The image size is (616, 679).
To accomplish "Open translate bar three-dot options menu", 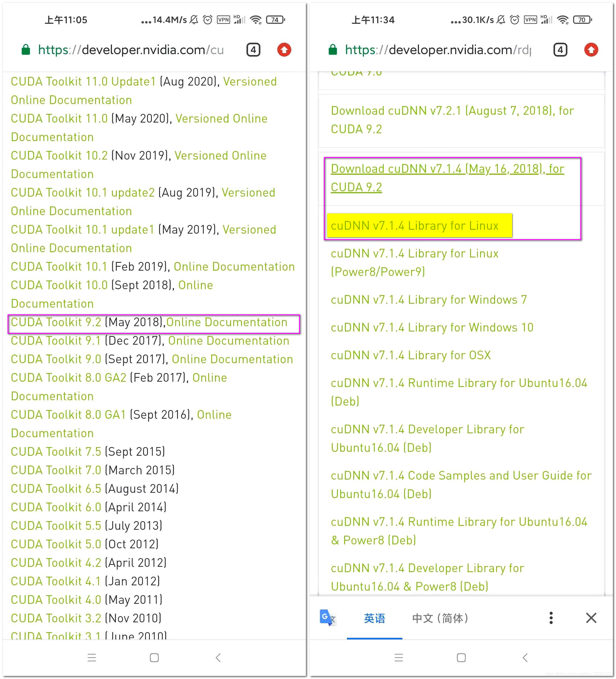I will point(551,618).
